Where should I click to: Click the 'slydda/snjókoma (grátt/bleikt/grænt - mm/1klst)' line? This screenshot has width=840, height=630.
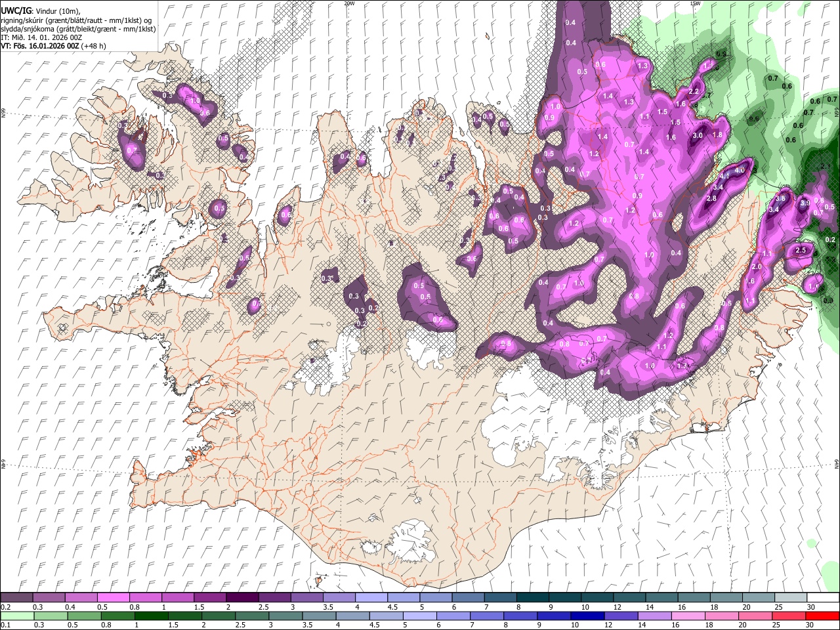click(x=78, y=29)
